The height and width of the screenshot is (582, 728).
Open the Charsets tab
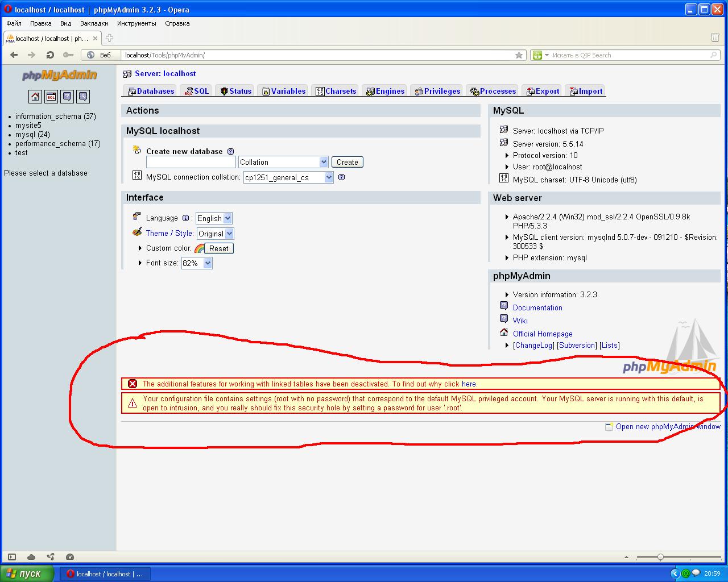336,91
